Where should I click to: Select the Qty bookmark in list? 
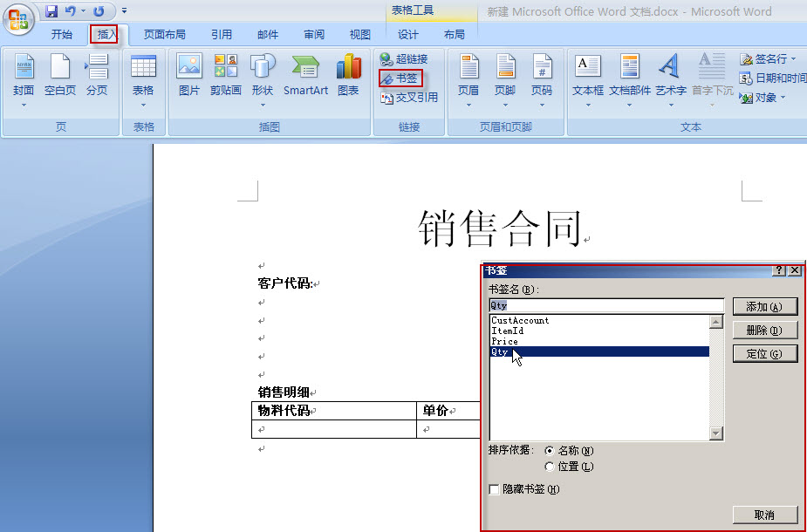click(x=599, y=352)
